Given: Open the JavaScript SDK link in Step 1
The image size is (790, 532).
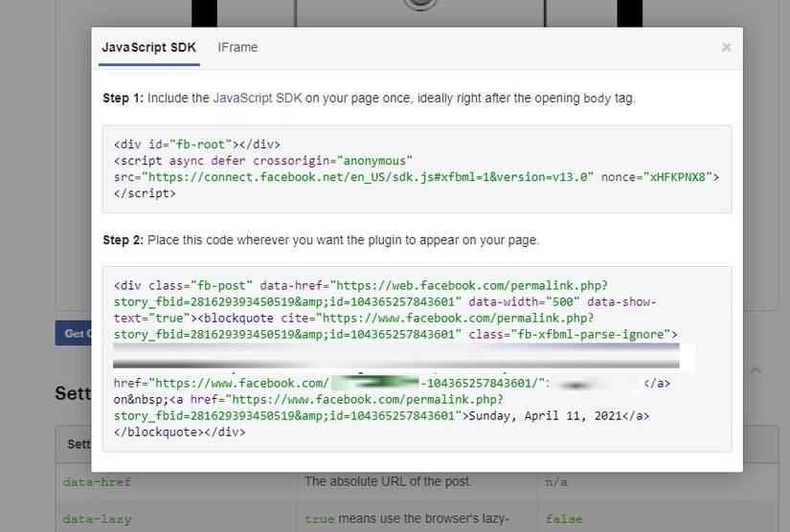Looking at the screenshot, I should (x=257, y=98).
